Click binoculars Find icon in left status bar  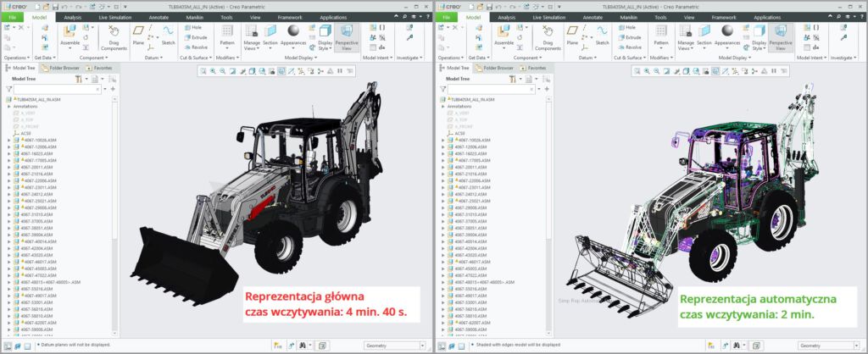point(303,346)
